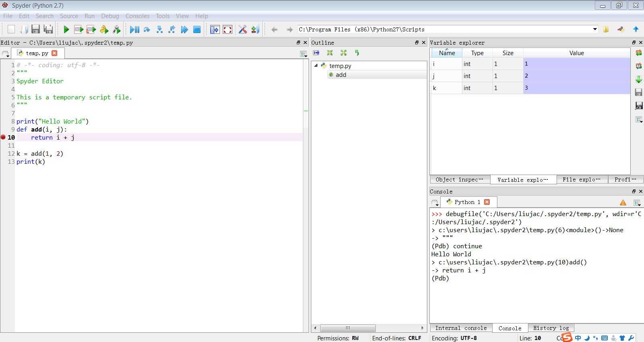Continue execution until next breakpoint
The height and width of the screenshot is (342, 644).
click(184, 29)
